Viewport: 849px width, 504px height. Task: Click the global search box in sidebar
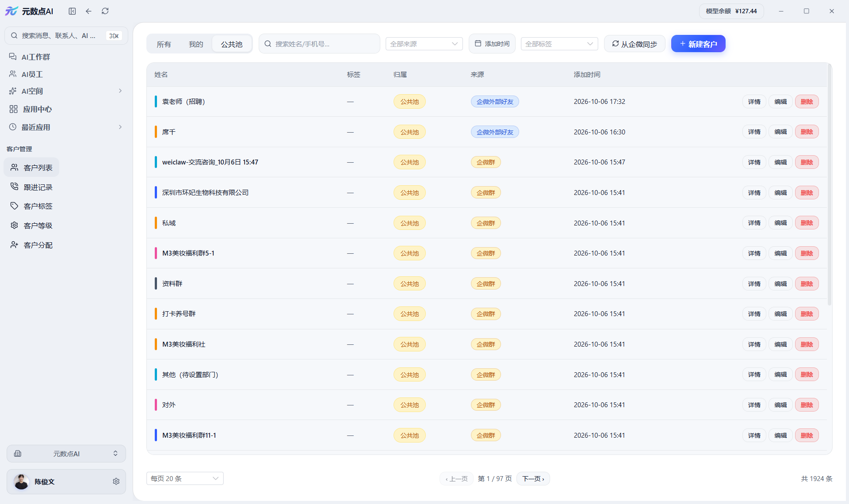pos(66,36)
